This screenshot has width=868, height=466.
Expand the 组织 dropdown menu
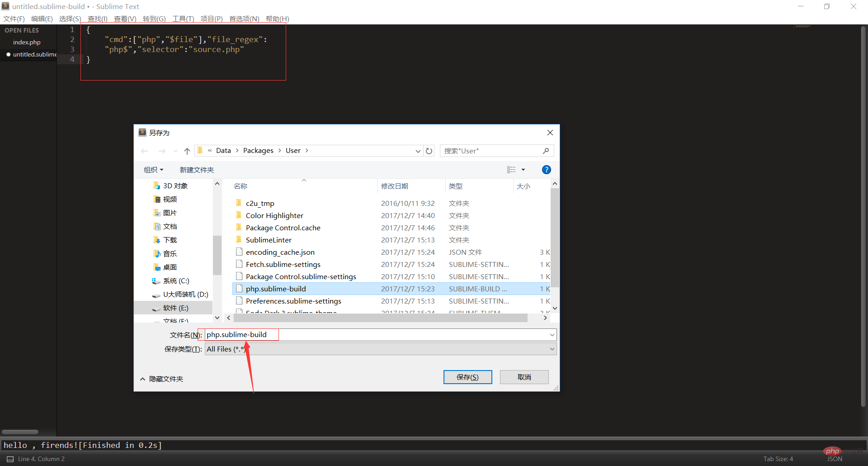tap(153, 170)
